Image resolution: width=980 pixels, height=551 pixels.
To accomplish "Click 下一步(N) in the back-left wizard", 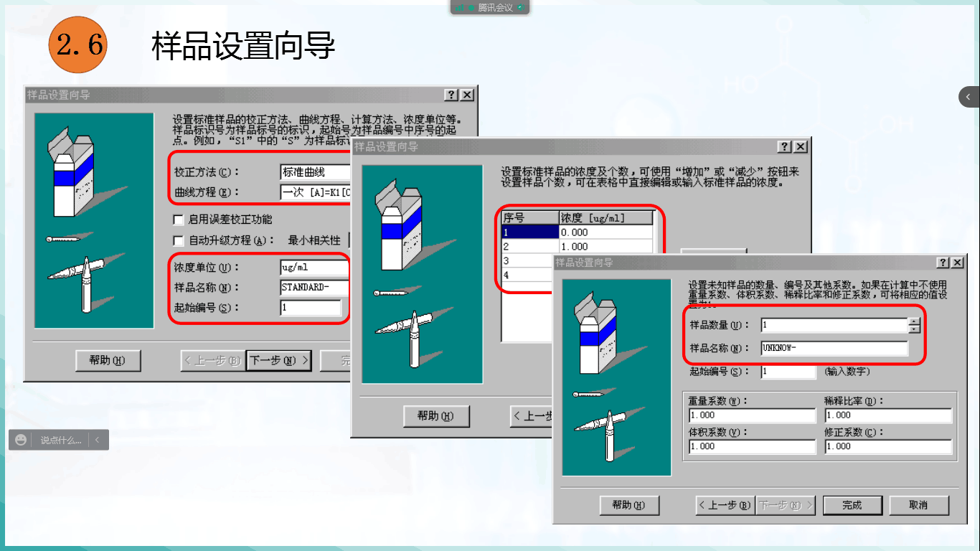I will pyautogui.click(x=279, y=361).
